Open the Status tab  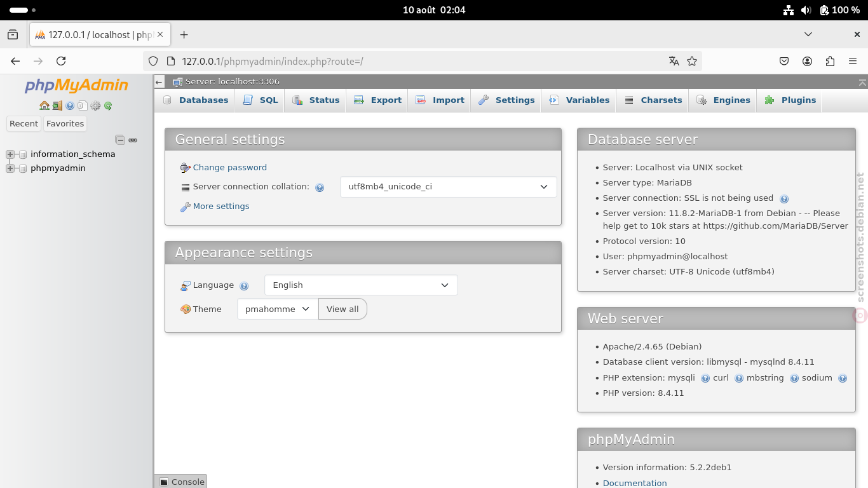(x=316, y=100)
